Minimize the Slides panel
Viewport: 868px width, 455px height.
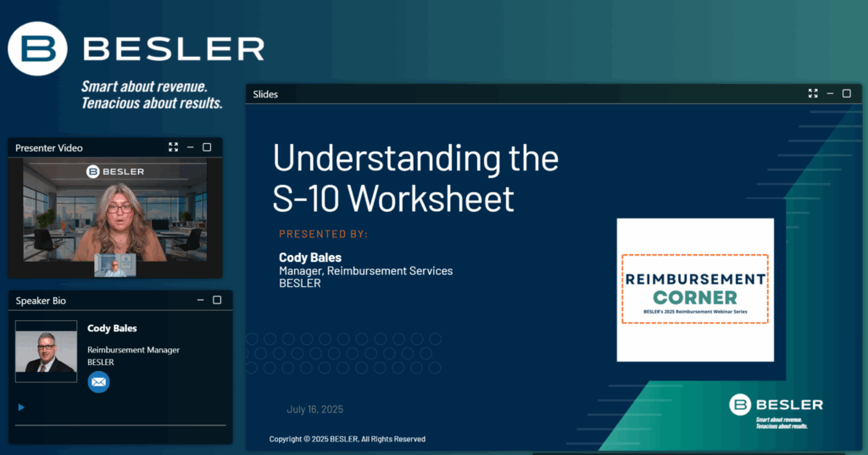(830, 93)
